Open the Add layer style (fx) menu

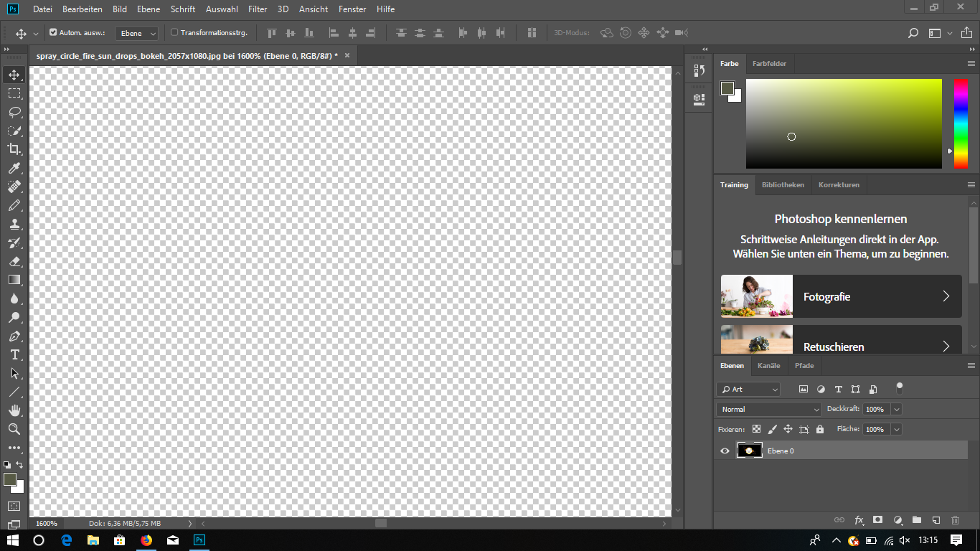point(859,520)
